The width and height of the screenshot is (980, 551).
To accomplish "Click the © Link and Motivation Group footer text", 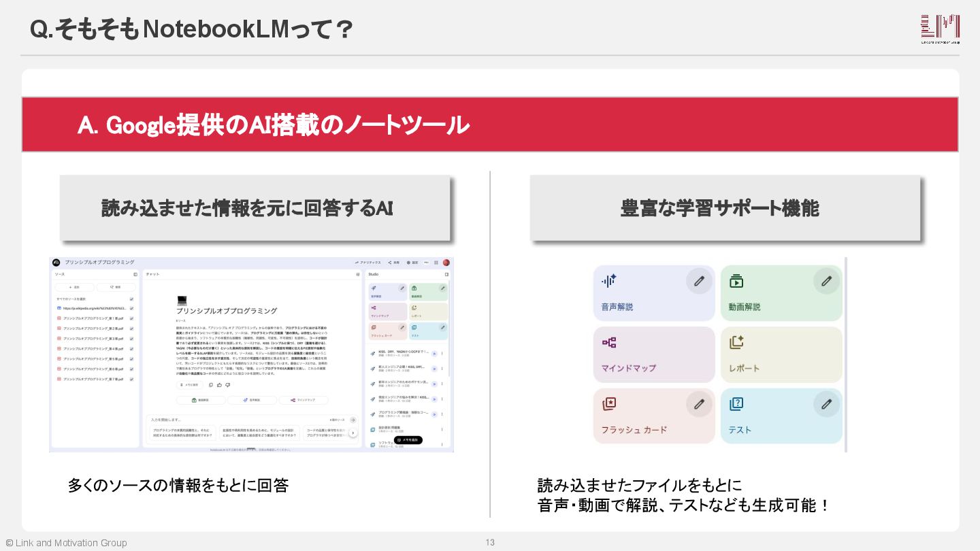I will tap(66, 543).
